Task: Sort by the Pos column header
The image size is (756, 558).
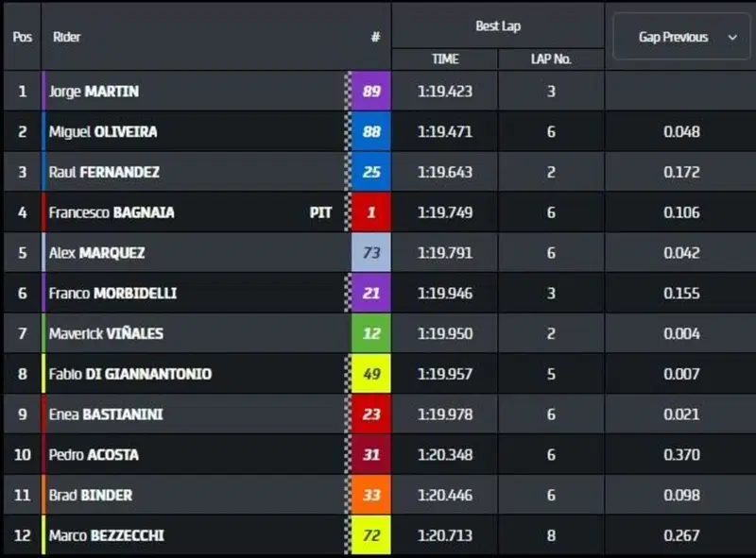Action: pyautogui.click(x=22, y=37)
